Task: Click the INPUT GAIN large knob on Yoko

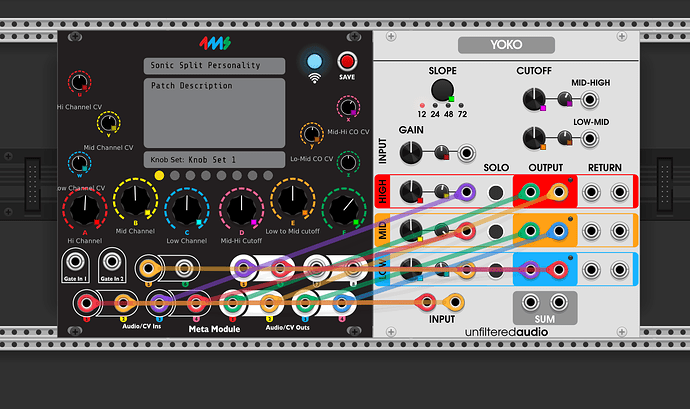Action: [x=411, y=153]
